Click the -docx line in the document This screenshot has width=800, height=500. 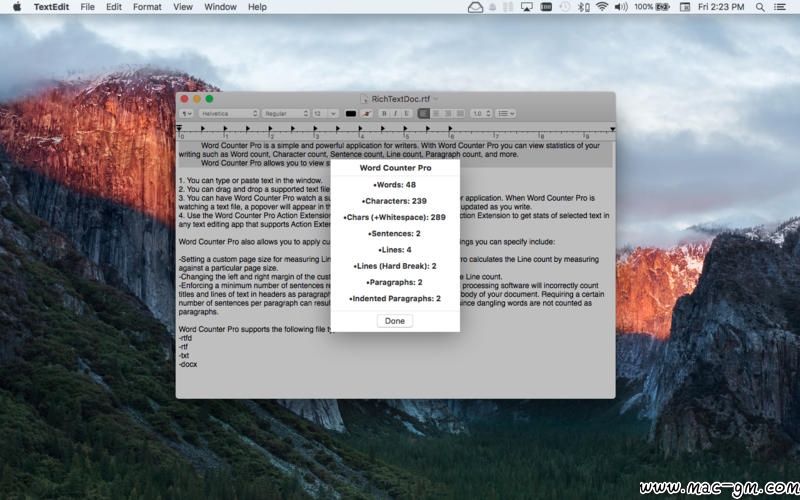click(x=188, y=364)
